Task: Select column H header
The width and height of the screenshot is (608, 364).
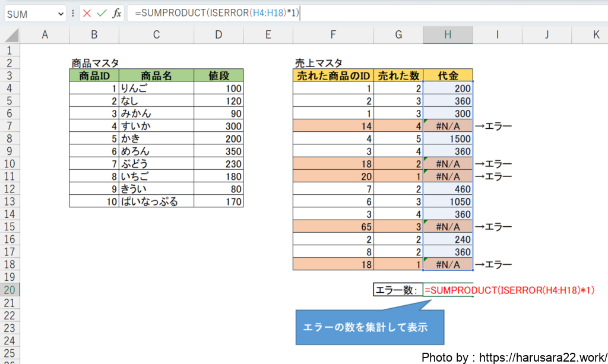Action: click(x=448, y=35)
